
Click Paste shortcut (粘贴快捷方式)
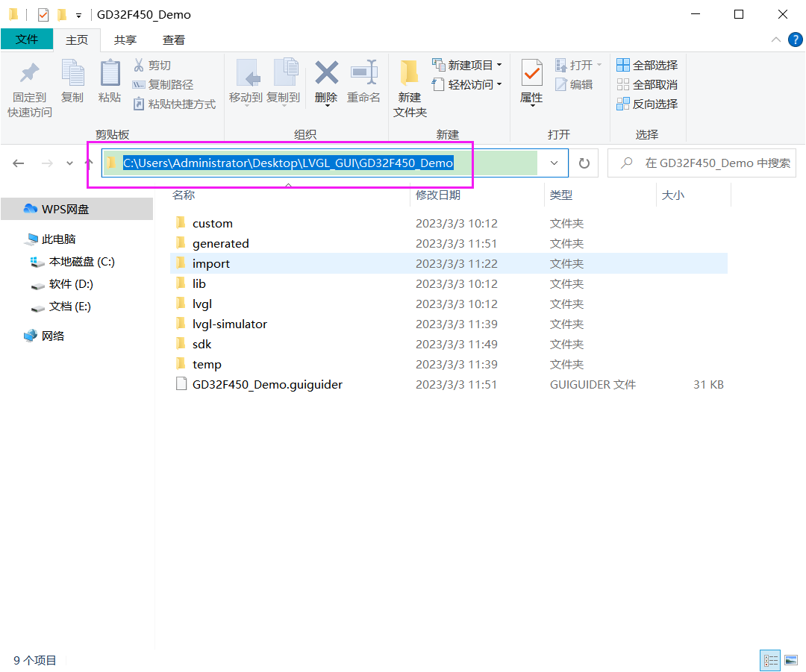pyautogui.click(x=174, y=104)
